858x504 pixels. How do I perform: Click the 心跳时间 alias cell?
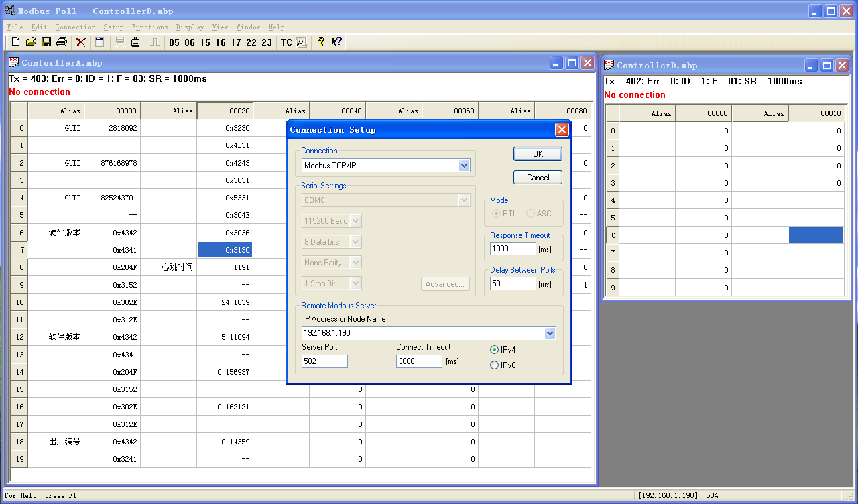coord(169,267)
